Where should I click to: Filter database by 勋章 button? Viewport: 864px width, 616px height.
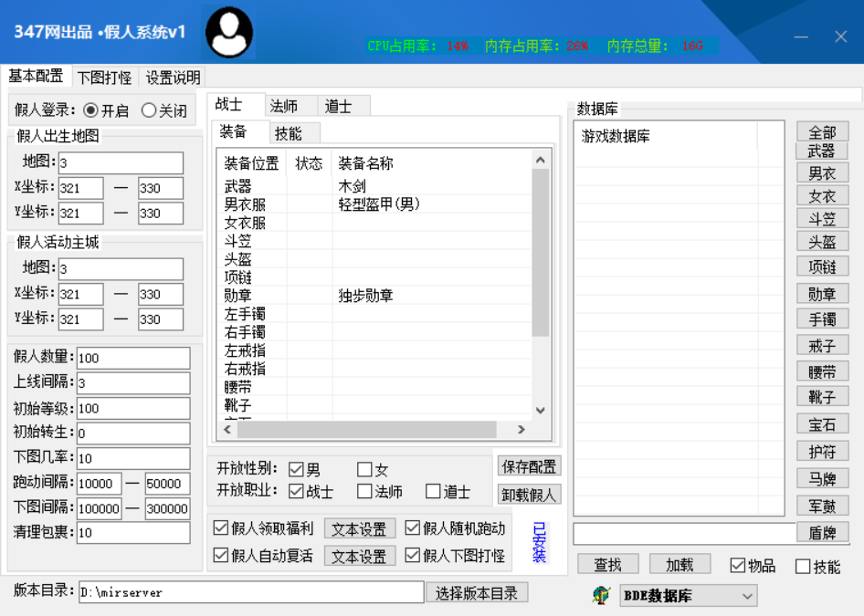tap(822, 294)
